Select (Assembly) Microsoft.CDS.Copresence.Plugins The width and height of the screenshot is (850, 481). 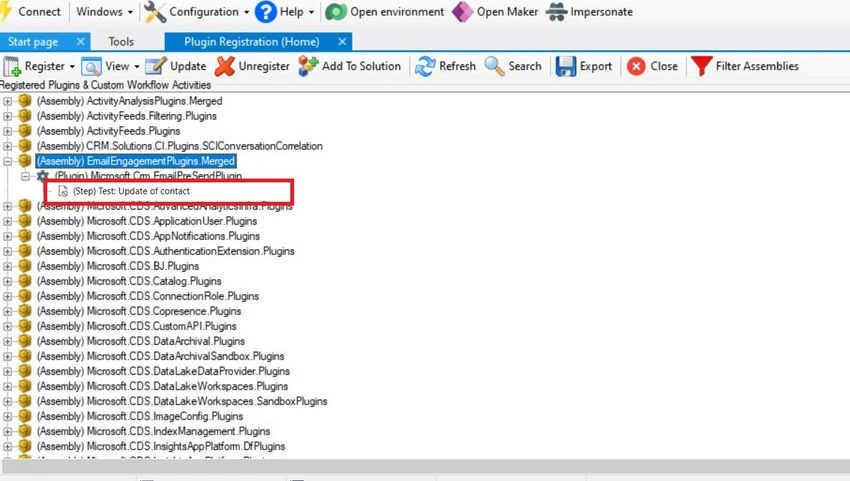139,311
